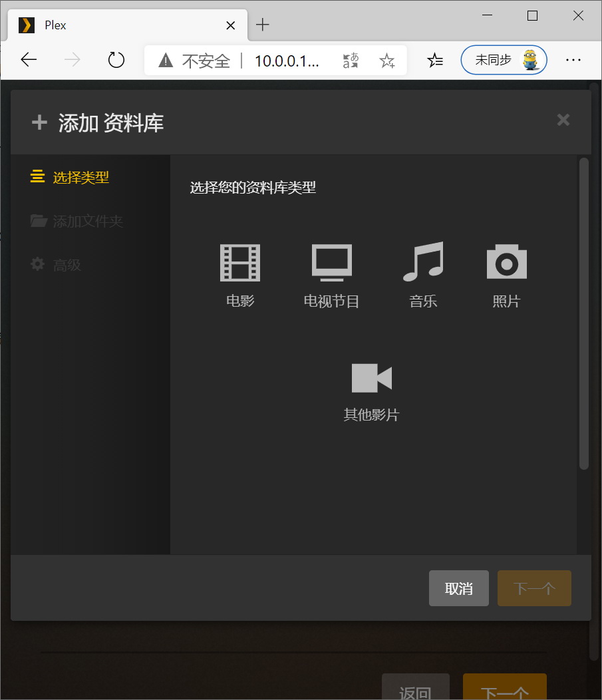Minimize the browser window

click(x=488, y=15)
